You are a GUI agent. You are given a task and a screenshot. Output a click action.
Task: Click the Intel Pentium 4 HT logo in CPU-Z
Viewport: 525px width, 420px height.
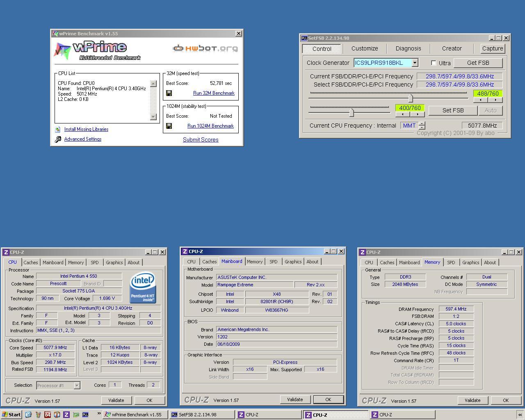(x=143, y=288)
